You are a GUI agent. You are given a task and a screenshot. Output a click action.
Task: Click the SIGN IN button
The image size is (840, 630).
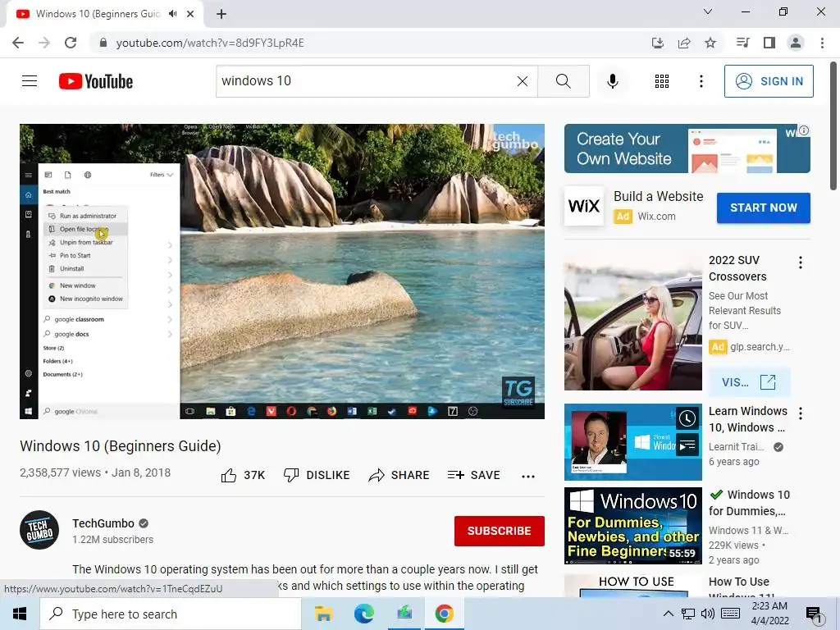[768, 81]
